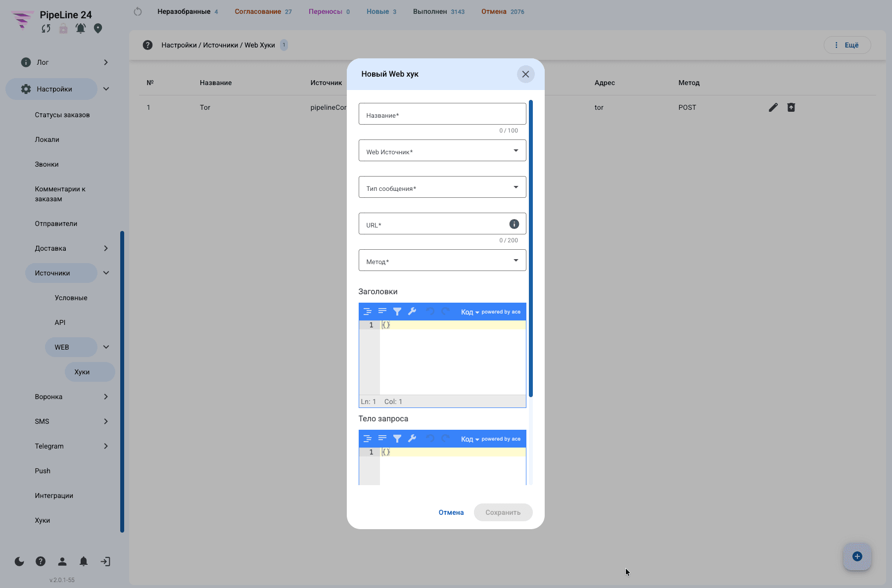892x588 pixels.
Task: Toggle dark mode moon icon
Action: (19, 561)
